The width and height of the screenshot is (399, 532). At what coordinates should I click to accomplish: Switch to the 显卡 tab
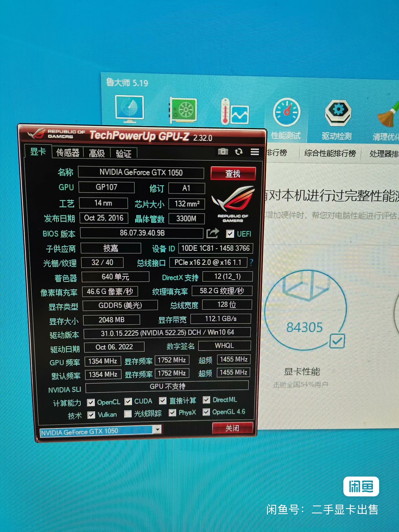(x=38, y=152)
